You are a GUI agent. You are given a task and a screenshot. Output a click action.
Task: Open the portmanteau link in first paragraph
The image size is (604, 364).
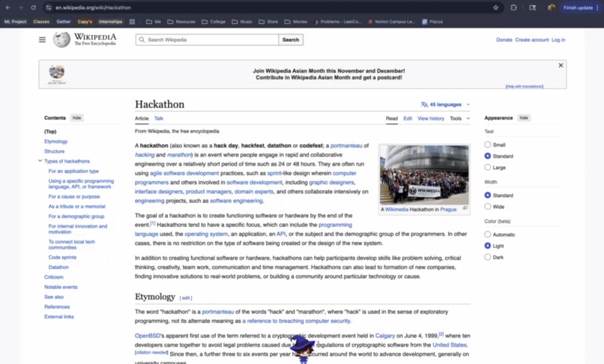pos(346,145)
